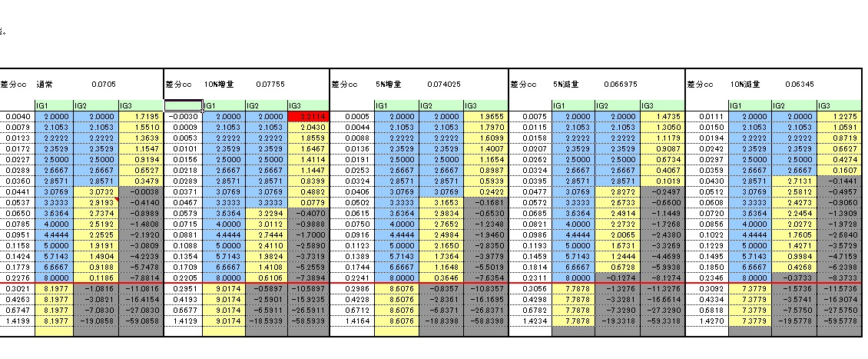
Task: Select cell 0.1186
Action: point(96,278)
